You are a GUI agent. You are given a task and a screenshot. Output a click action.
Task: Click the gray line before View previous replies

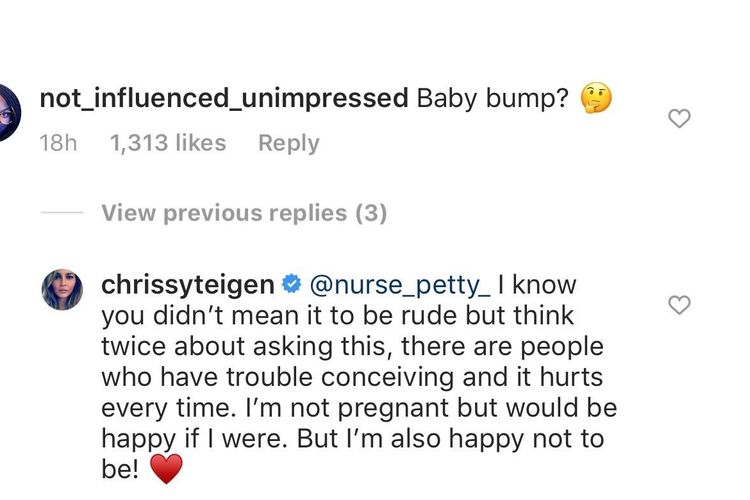[x=61, y=213]
